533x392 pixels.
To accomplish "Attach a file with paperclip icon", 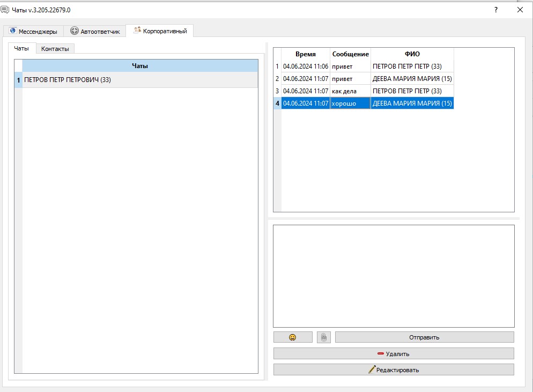I will click(324, 337).
